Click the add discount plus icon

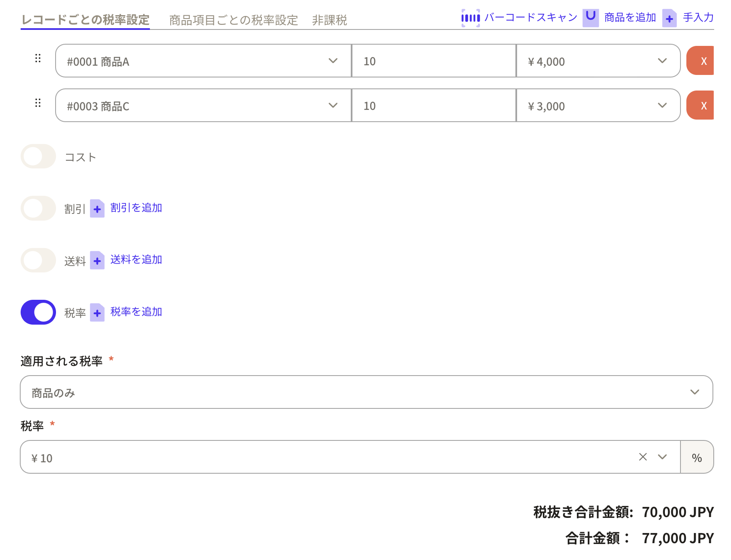click(97, 209)
